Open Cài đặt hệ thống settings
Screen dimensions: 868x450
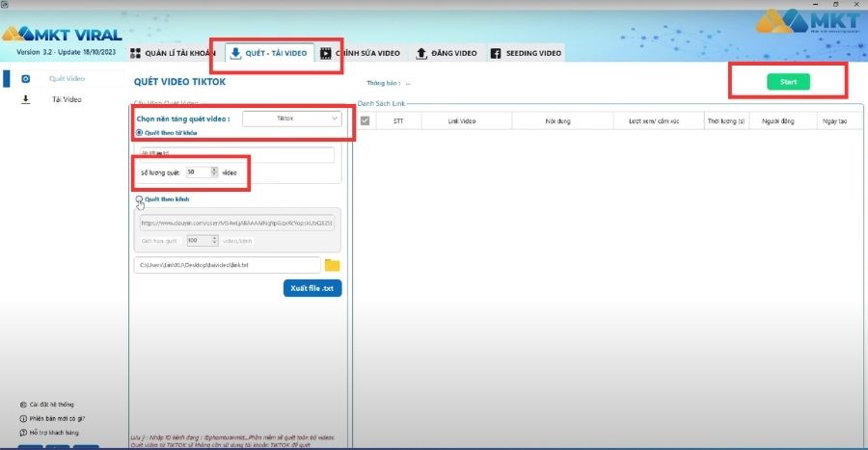[x=47, y=405]
